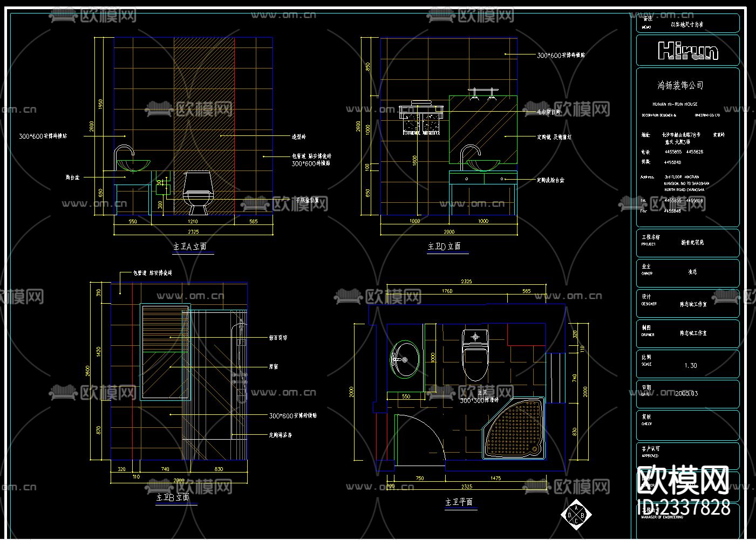The width and height of the screenshot is (756, 540).
Task: Click the "310" dimension in B elevation
Action: pos(98,293)
